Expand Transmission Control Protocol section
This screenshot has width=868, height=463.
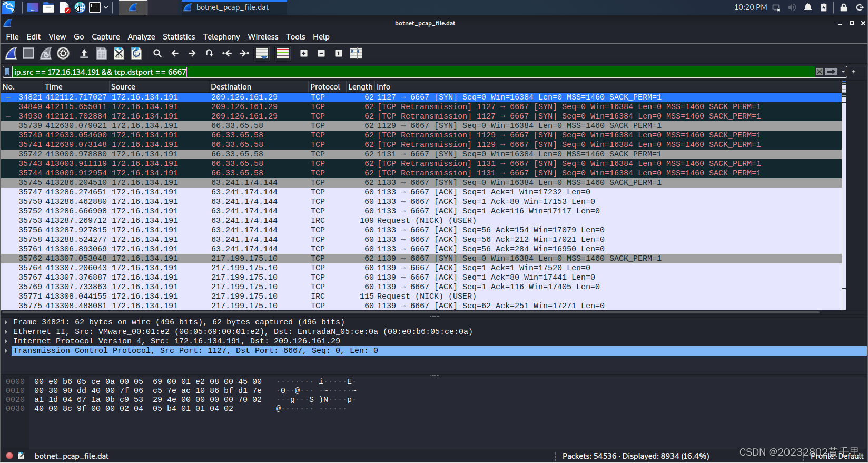pos(6,351)
